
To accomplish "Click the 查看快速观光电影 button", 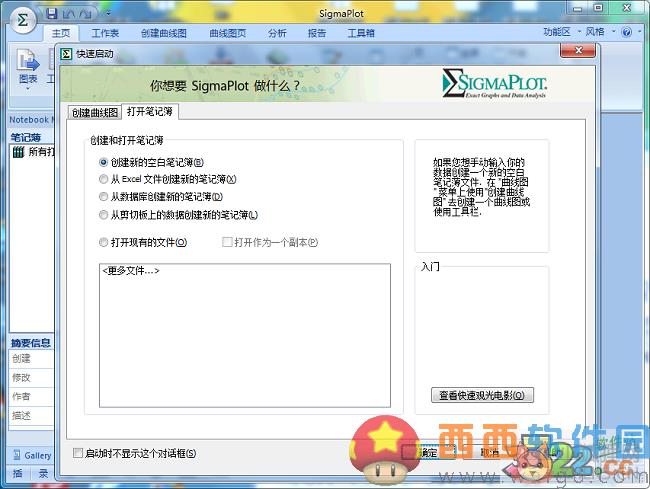I will tap(482, 395).
